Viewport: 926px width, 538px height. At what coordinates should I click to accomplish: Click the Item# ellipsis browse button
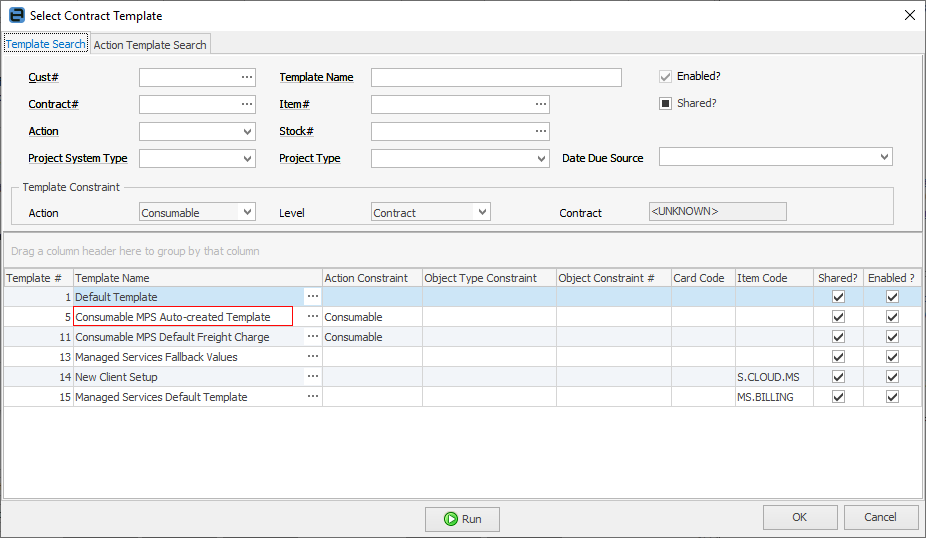pyautogui.click(x=540, y=104)
